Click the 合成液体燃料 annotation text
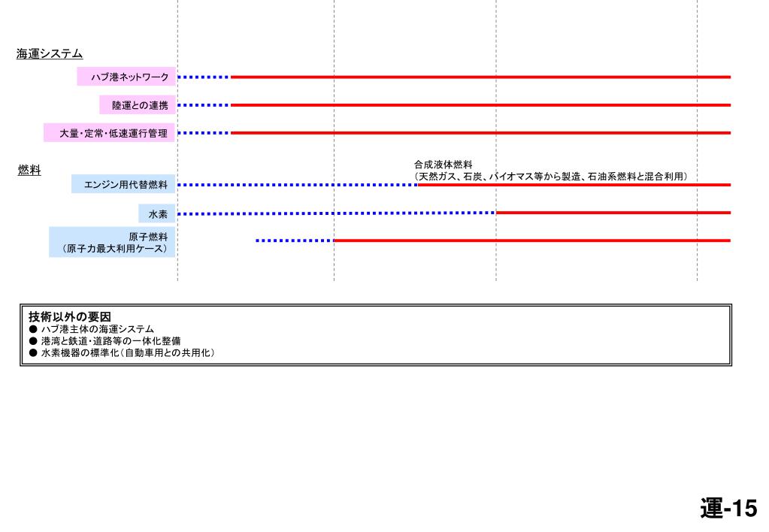The height and width of the screenshot is (532, 769). 444,165
